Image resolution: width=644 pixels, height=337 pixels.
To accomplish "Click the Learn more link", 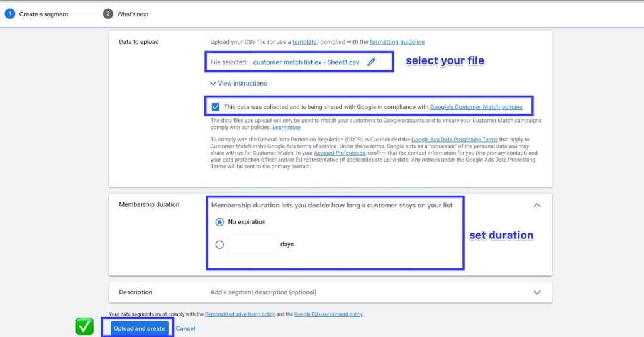I will [x=286, y=127].
